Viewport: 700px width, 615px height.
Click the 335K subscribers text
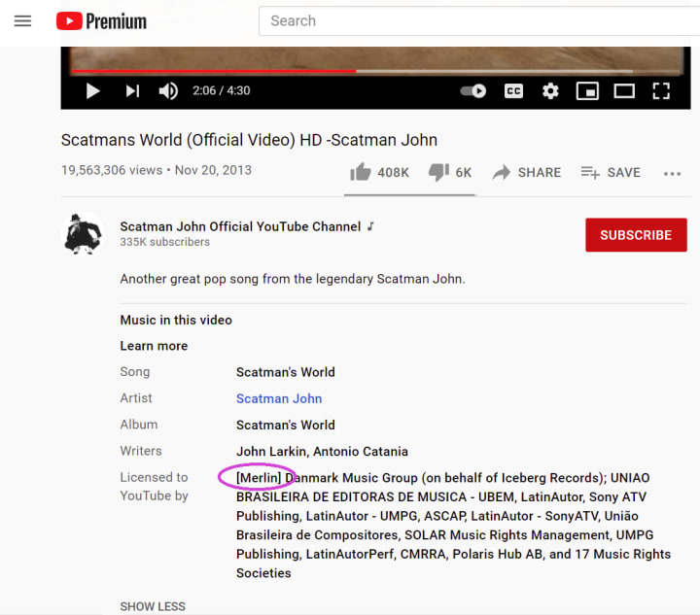coord(164,242)
